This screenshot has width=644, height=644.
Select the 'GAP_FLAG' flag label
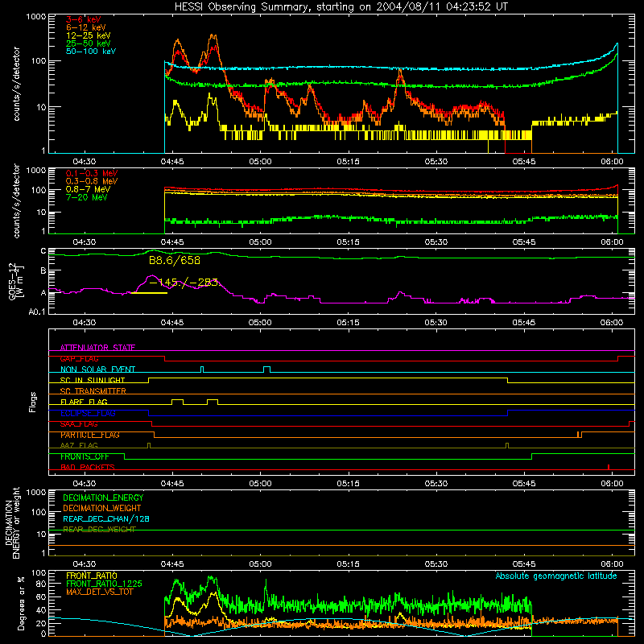(80, 358)
